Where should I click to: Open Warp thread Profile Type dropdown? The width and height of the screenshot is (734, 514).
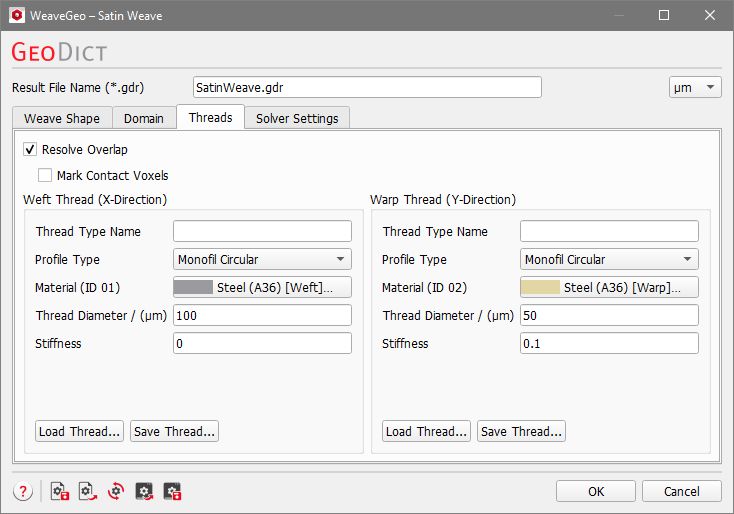[609, 259]
